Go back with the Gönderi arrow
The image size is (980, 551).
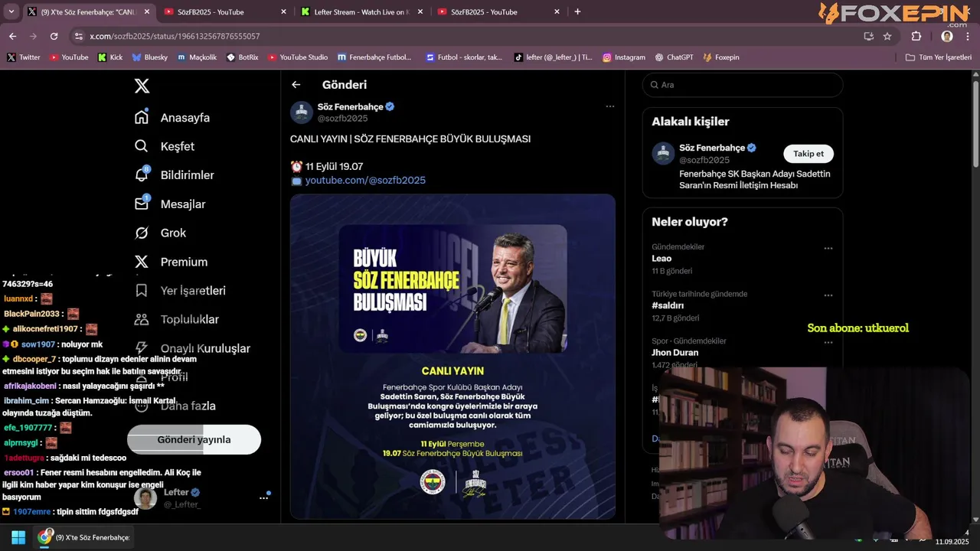[296, 85]
